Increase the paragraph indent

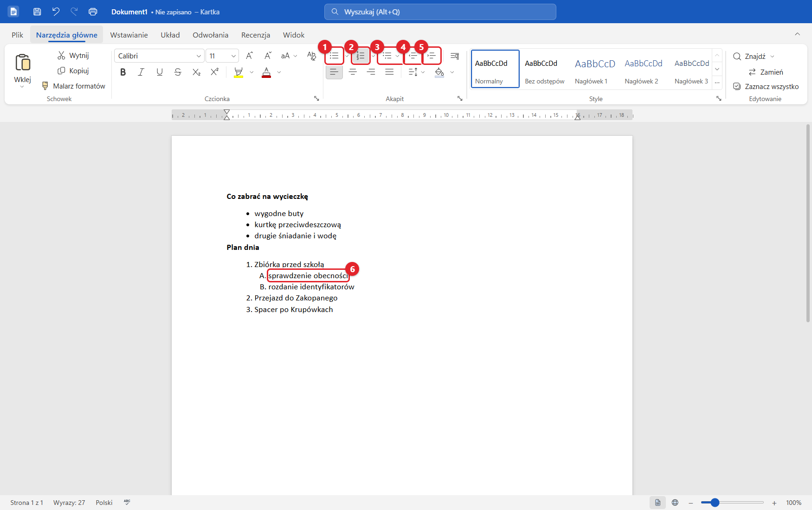coord(432,56)
